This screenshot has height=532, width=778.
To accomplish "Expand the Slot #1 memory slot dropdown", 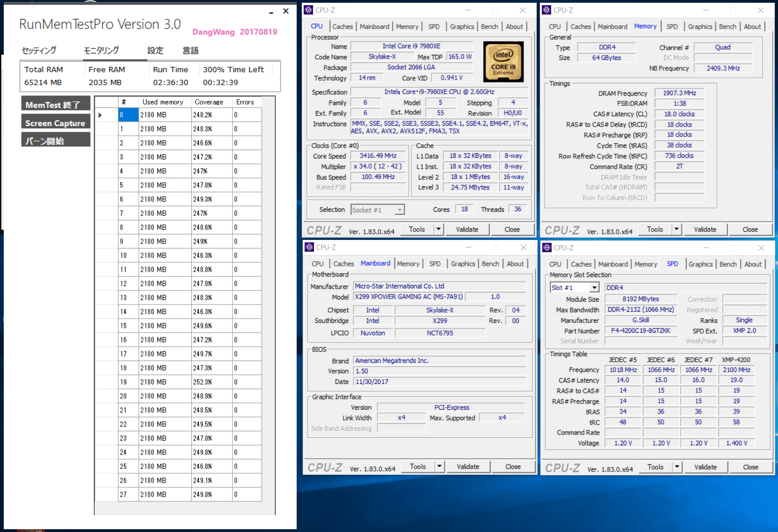I will click(594, 287).
